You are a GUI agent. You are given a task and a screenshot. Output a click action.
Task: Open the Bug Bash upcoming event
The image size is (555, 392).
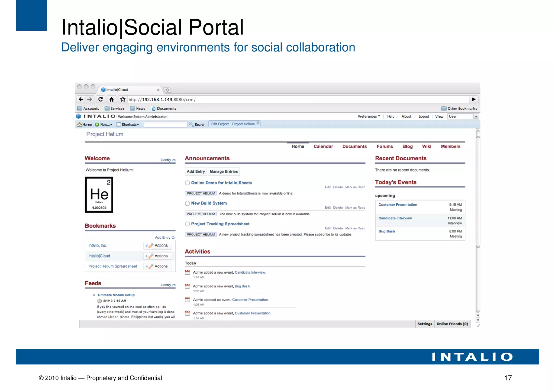pyautogui.click(x=387, y=231)
